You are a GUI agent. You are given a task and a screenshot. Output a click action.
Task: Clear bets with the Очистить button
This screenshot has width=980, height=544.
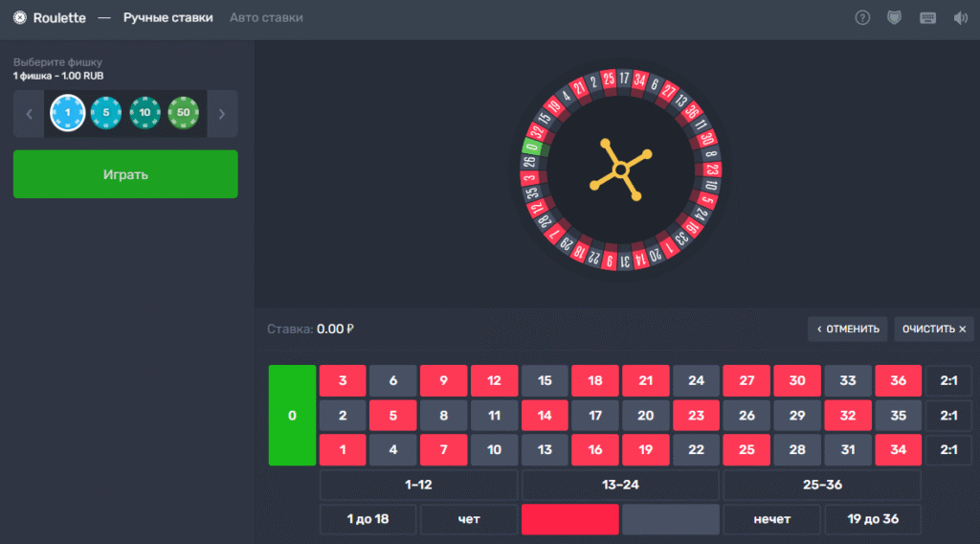tap(934, 329)
